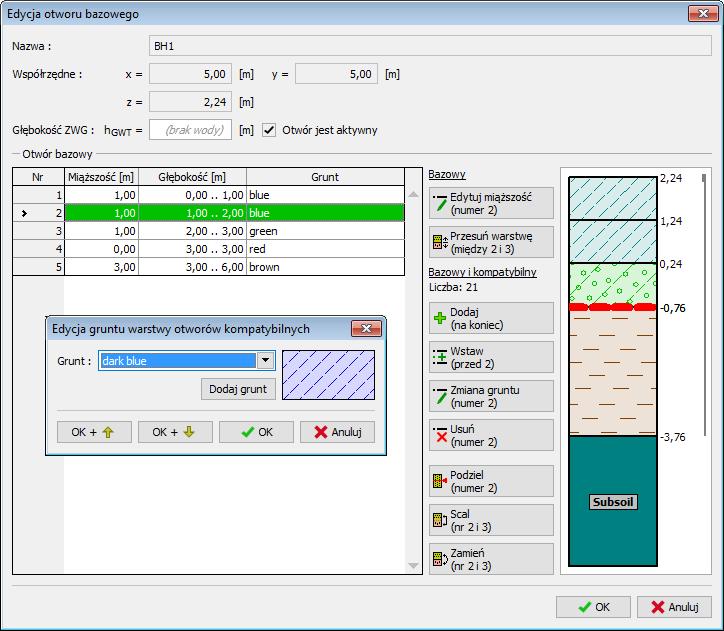Click the y coordinate field
Viewport: 724px width, 631px height.
click(336, 74)
